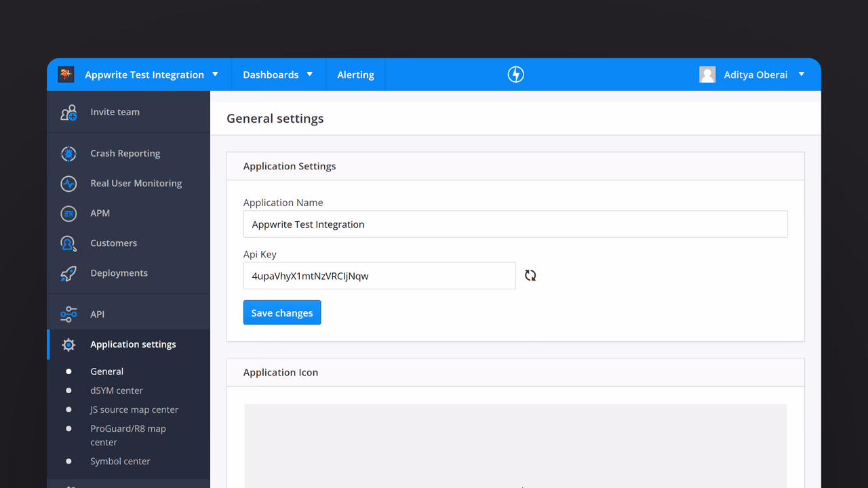Click the Save changes button
This screenshot has height=488, width=868.
(282, 312)
